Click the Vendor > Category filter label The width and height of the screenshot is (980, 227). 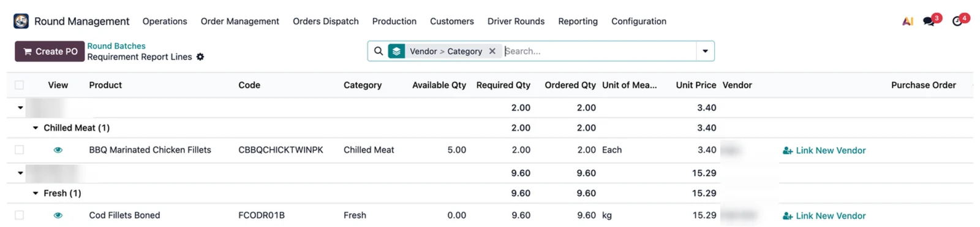(x=446, y=51)
